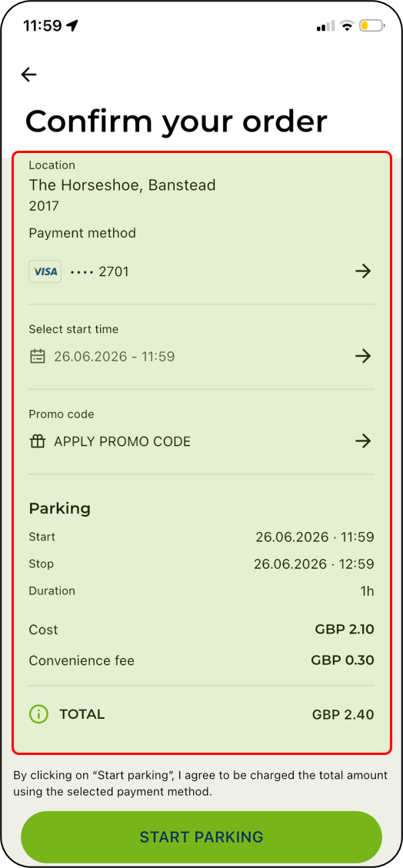Image resolution: width=403 pixels, height=868 pixels.
Task: Select the 26.06.2026 - 11:59 start time field
Action: [201, 356]
